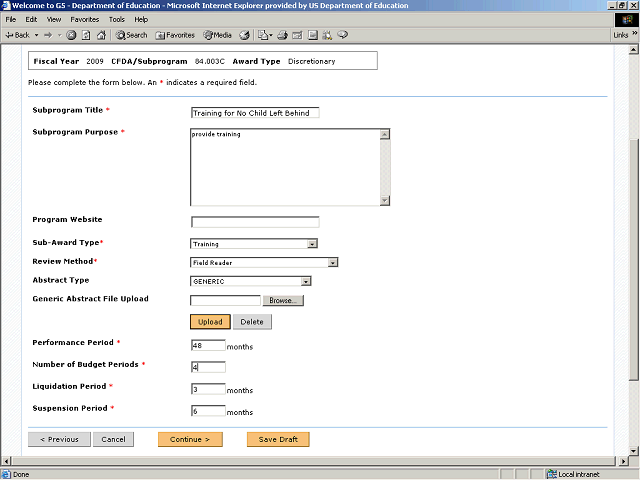Refresh the page using the Refresh icon
This screenshot has width=640, height=480.
coord(86,35)
